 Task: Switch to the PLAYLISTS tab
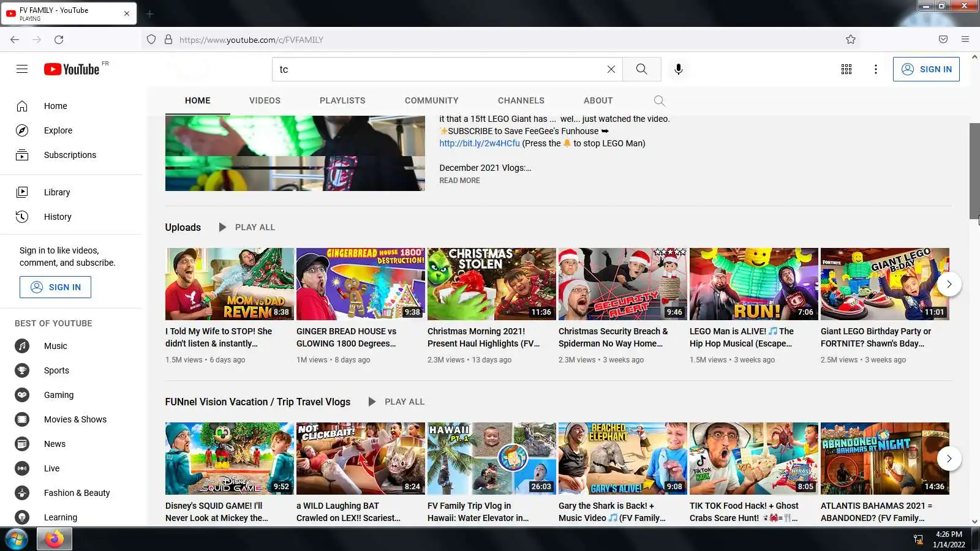pos(342,100)
